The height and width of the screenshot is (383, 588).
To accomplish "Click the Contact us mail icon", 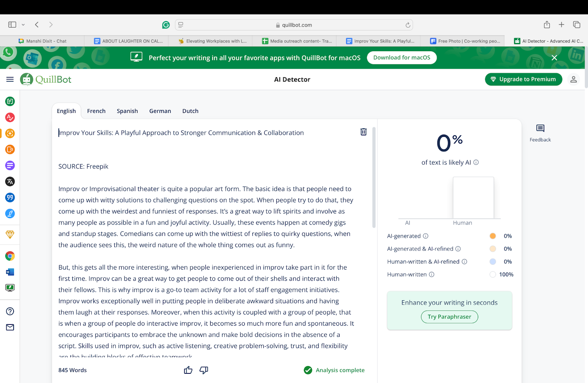I will pyautogui.click(x=10, y=327).
